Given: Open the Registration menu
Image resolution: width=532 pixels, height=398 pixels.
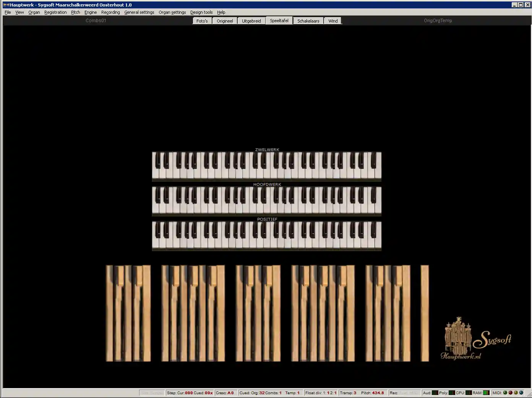Looking at the screenshot, I should click(x=55, y=12).
